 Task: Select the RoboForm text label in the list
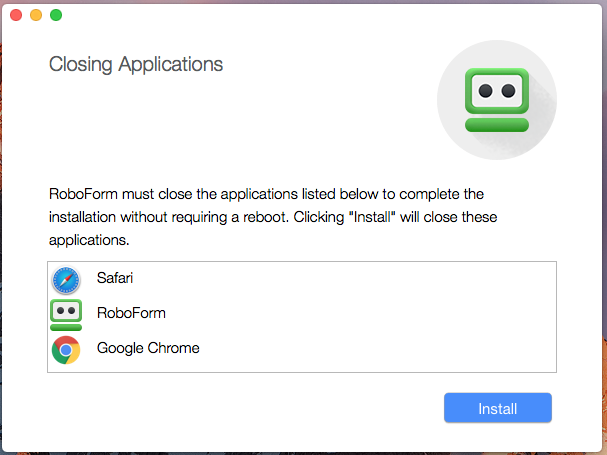tap(131, 313)
